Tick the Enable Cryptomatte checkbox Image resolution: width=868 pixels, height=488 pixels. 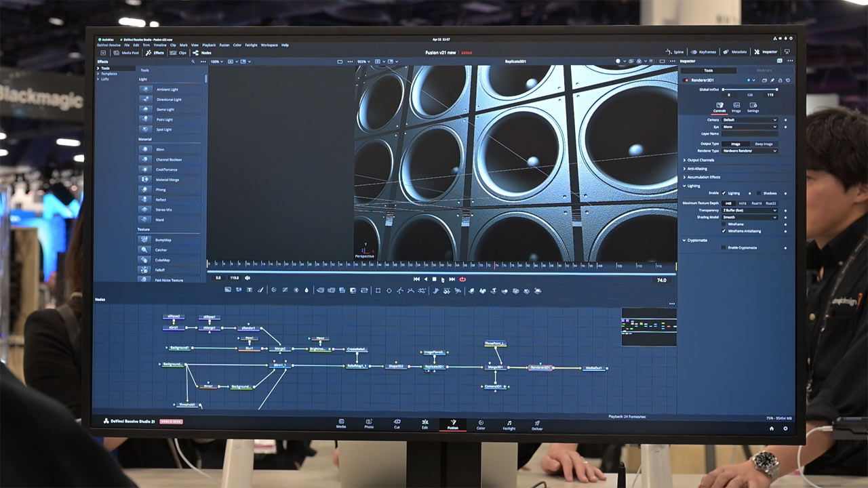724,247
